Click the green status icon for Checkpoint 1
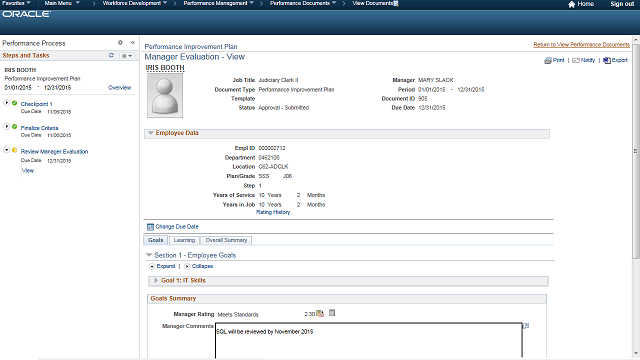The height and width of the screenshot is (360, 640). [15, 103]
